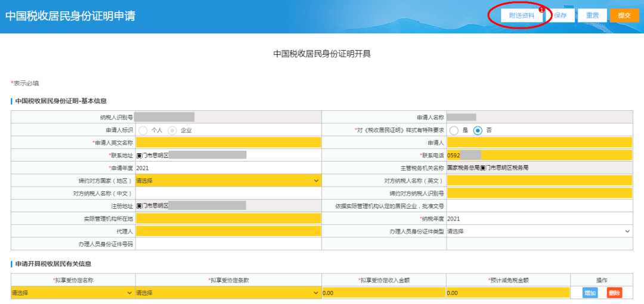Image resolution: width=644 pixels, height=304 pixels.
Task: Click the 中国税收居民身份证明开具 heading
Action: click(322, 54)
